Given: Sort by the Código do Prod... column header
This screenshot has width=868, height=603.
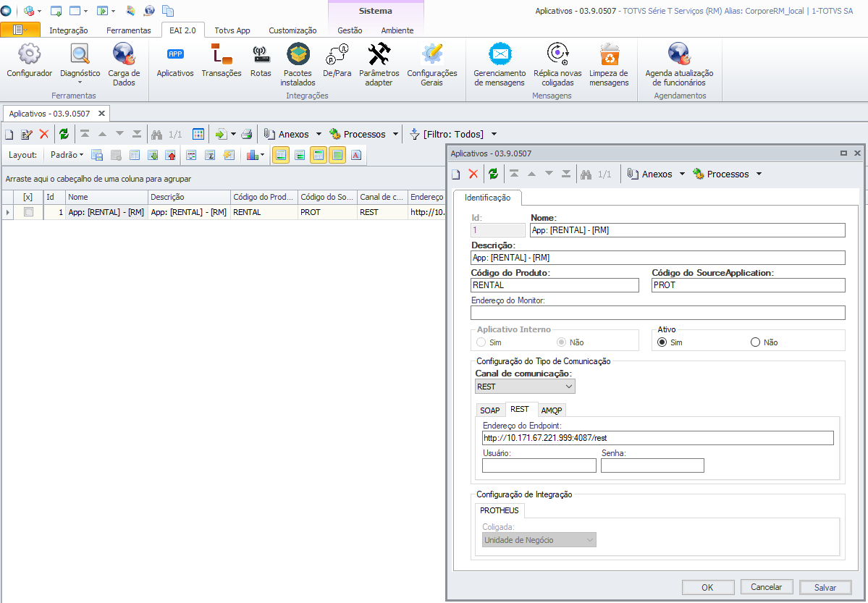Looking at the screenshot, I should click(264, 197).
